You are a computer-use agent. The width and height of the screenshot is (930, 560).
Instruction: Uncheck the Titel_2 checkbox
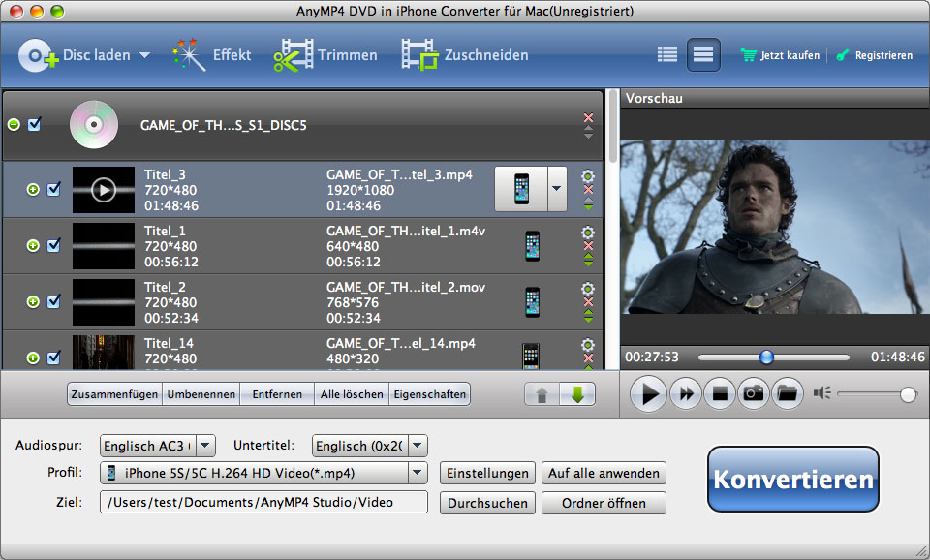(54, 302)
